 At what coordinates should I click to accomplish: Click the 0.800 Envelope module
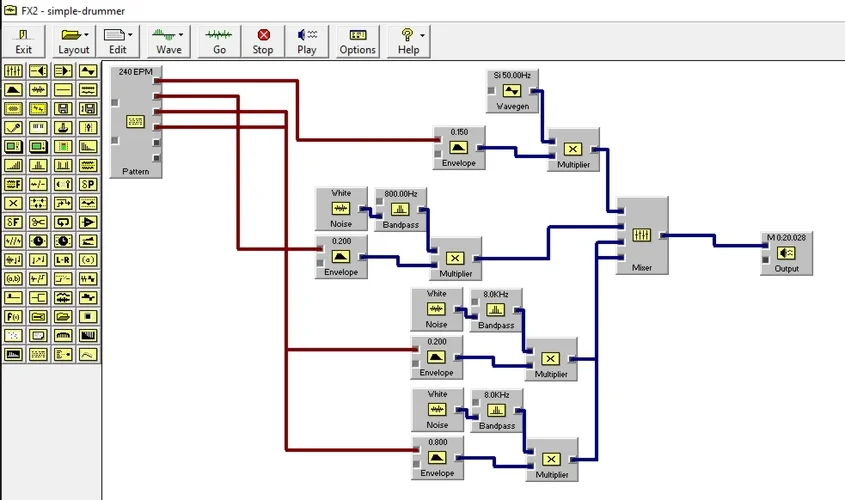pos(438,458)
